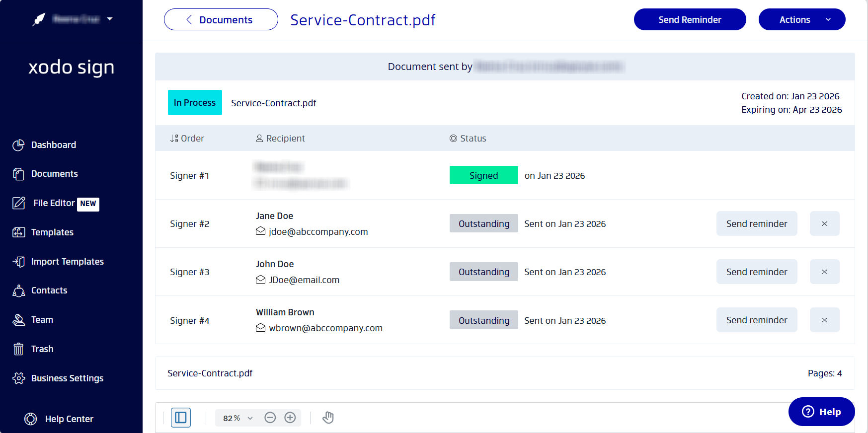Open the Dashboard icon in sidebar
This screenshot has height=433, width=868.
point(18,145)
